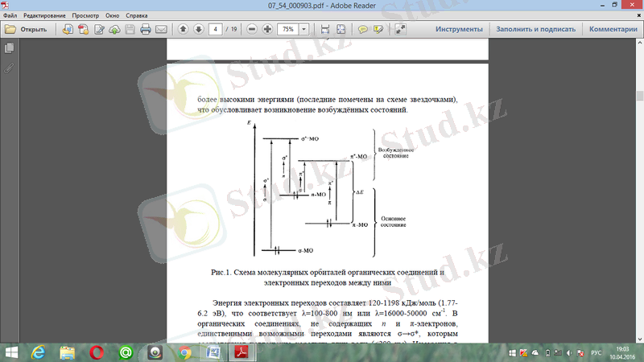Expand the 75% zoom level dropdown

305,30
